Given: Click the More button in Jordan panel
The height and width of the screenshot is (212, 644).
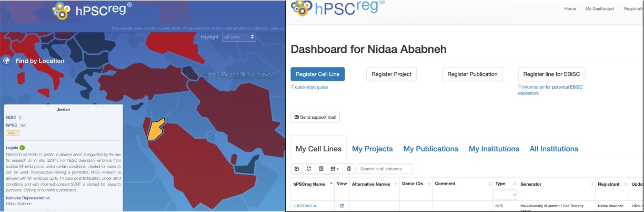Looking at the screenshot, I should pyautogui.click(x=13, y=133).
